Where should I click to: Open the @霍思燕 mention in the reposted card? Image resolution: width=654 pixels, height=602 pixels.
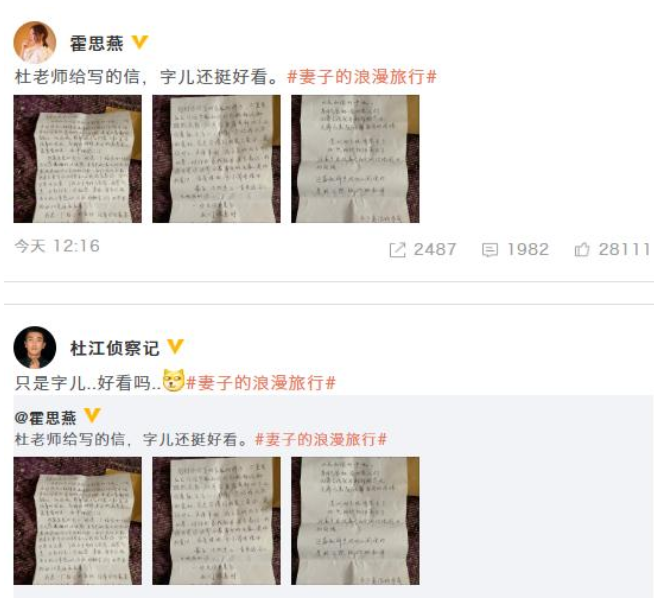point(45,418)
